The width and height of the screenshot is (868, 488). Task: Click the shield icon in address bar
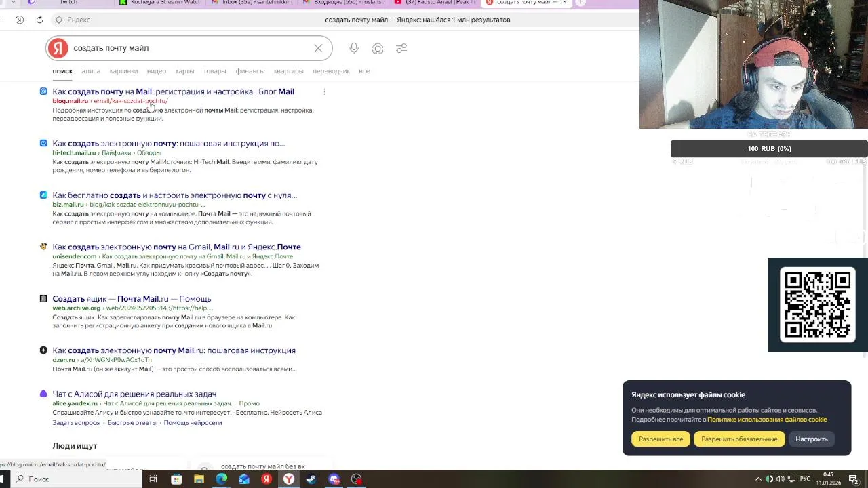(x=59, y=20)
